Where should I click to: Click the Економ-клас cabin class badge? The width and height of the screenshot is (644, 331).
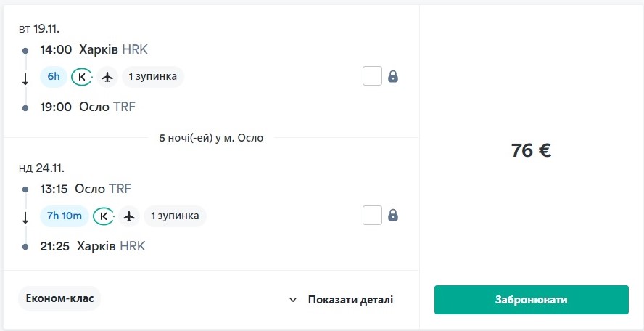click(59, 298)
